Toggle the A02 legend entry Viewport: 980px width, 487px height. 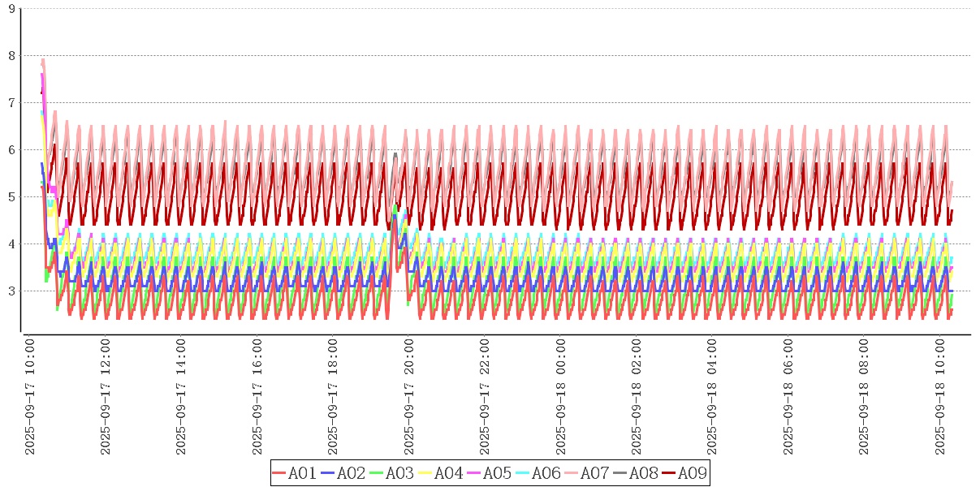pos(343,473)
